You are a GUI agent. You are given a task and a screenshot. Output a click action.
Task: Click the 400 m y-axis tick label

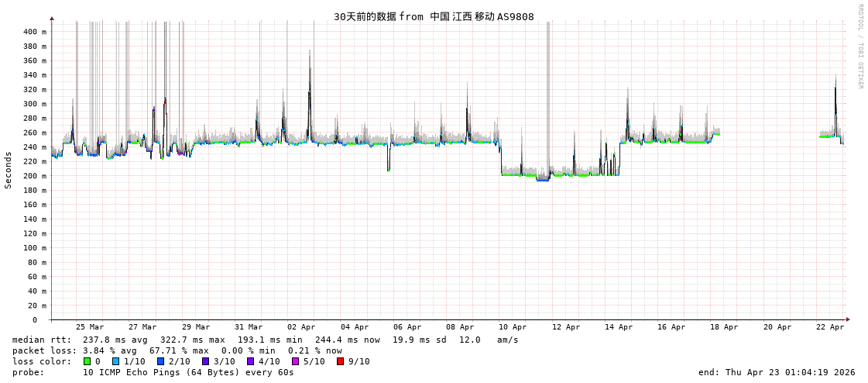(34, 32)
